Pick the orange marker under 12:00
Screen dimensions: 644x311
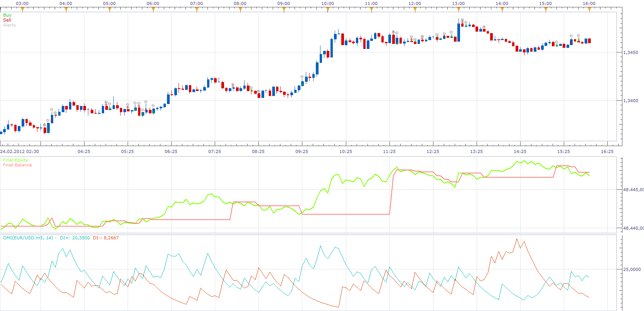pyautogui.click(x=415, y=10)
